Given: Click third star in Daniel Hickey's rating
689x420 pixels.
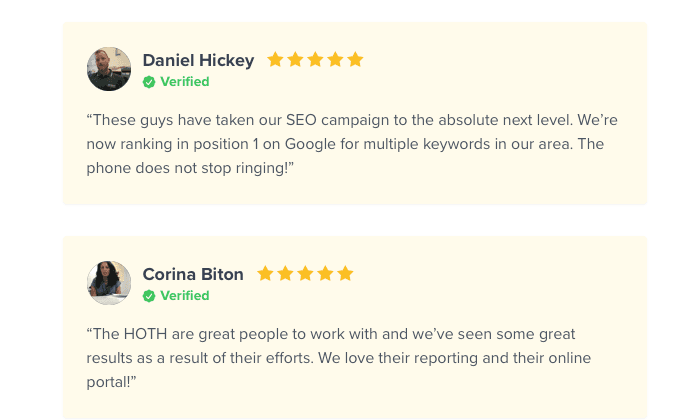Looking at the screenshot, I should coord(315,60).
